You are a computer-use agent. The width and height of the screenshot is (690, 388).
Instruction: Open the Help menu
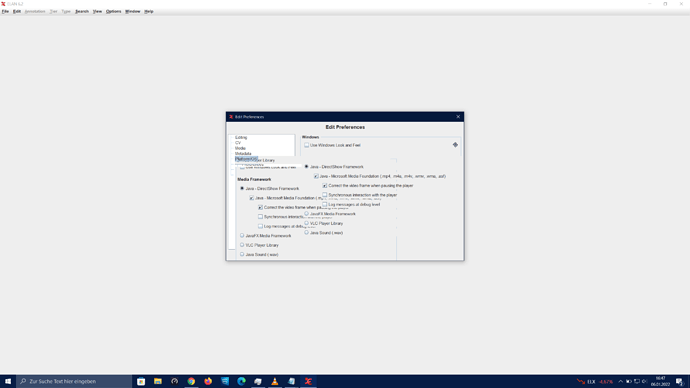[x=149, y=11]
